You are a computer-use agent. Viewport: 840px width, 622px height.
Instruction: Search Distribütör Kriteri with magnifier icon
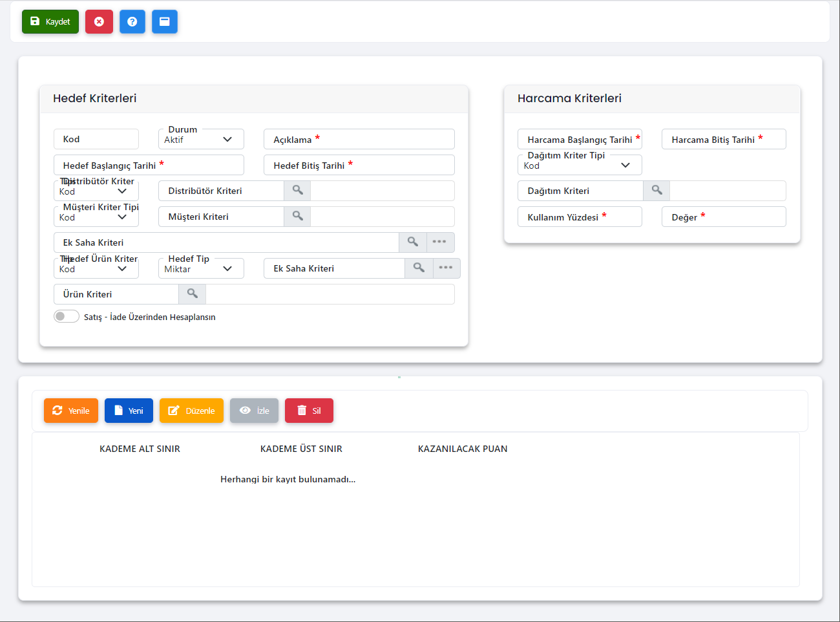click(298, 190)
